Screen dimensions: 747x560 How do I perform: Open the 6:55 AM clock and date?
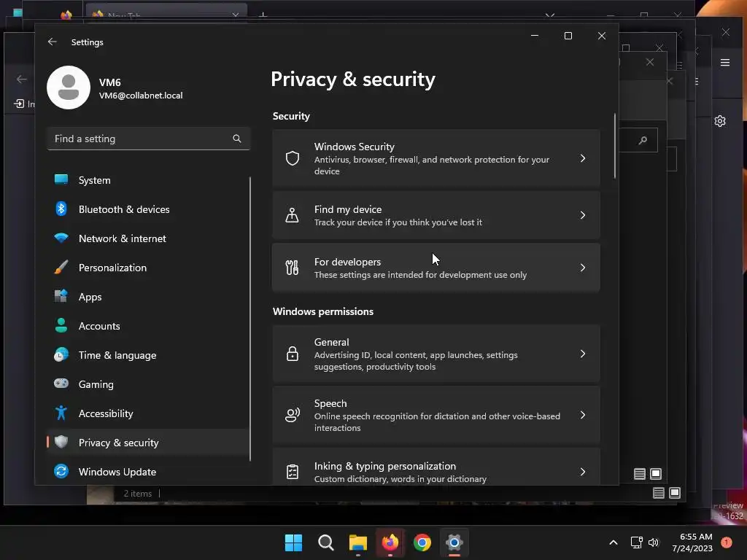click(692, 542)
